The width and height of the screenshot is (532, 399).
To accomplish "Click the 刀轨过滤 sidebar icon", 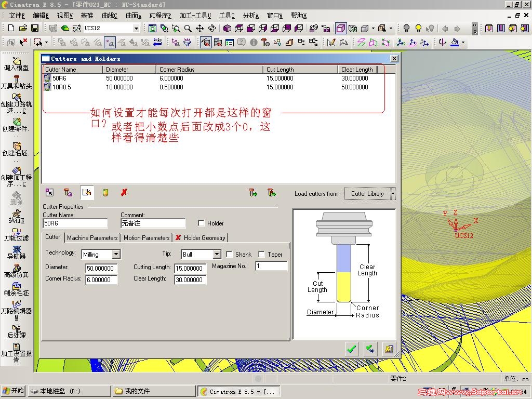I will coord(16,234).
